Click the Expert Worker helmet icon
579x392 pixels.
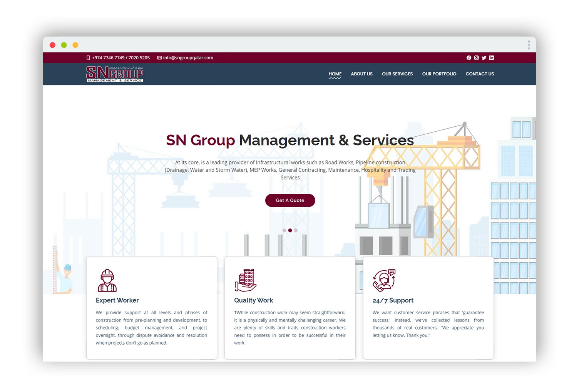pos(107,280)
